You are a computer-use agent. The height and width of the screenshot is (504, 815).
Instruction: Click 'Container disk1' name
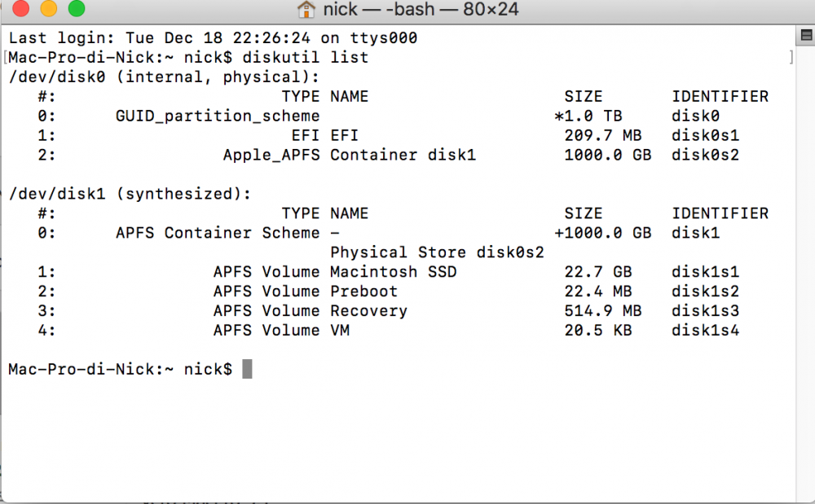[x=403, y=155]
